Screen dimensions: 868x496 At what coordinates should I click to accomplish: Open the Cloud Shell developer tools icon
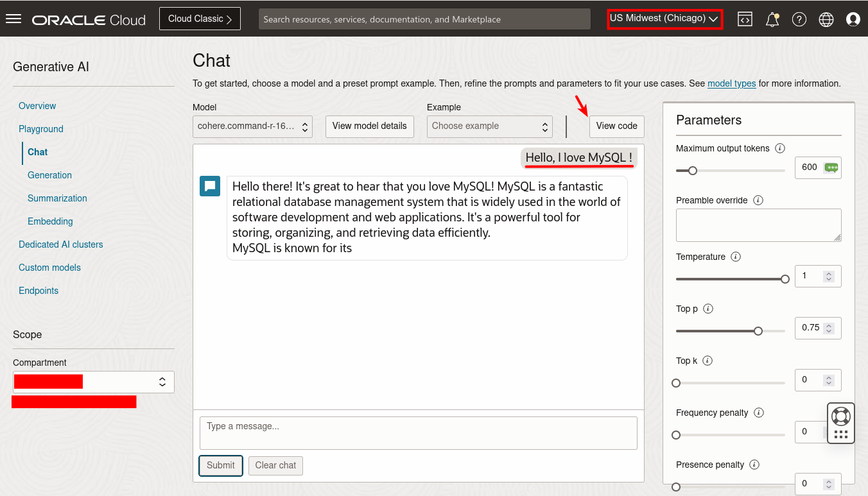745,19
